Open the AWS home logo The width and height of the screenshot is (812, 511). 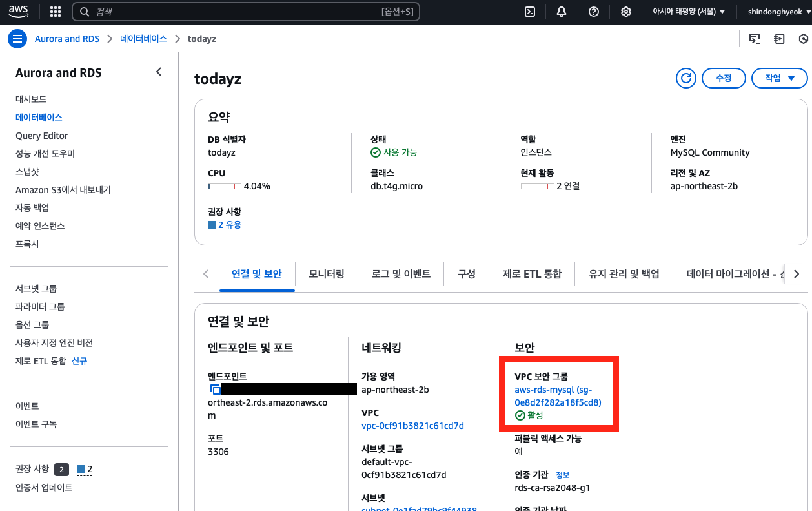tap(18, 11)
